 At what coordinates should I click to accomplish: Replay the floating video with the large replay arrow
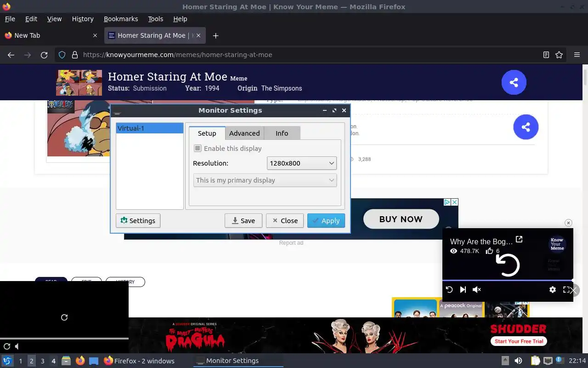coord(508,265)
